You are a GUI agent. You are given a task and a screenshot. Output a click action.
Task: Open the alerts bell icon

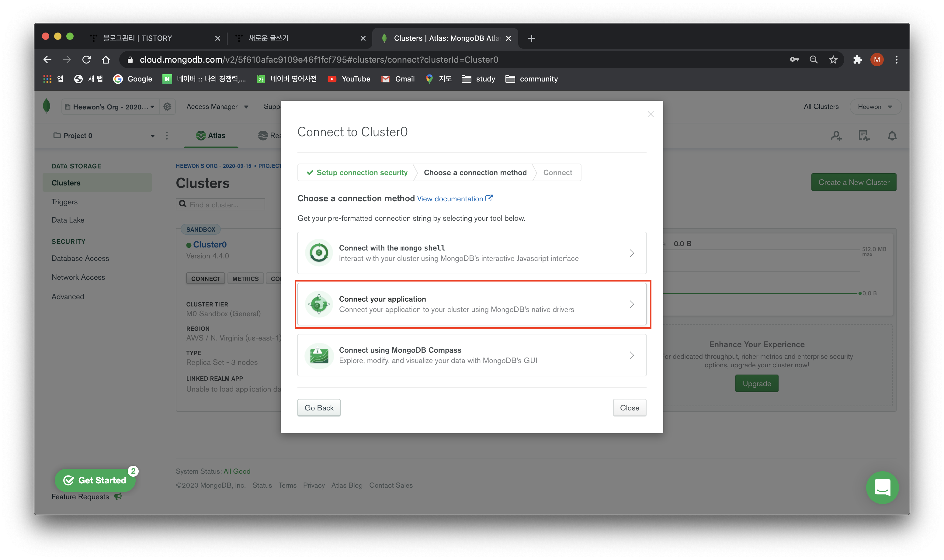click(x=892, y=136)
